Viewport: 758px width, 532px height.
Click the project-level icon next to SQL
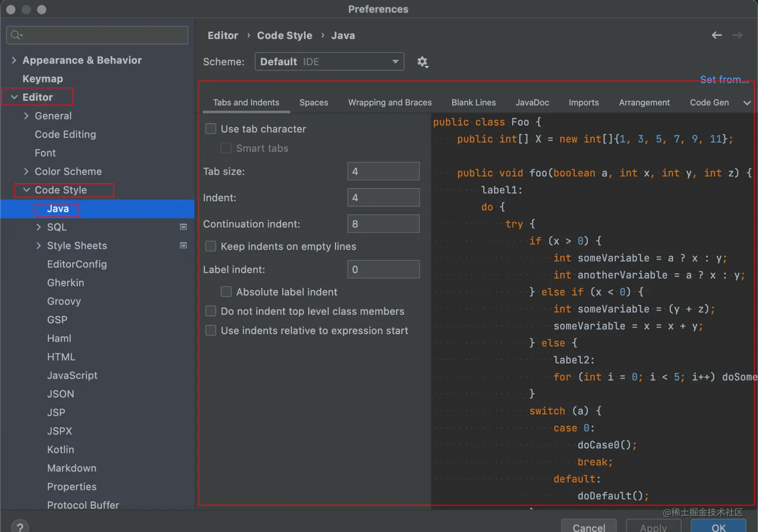click(x=183, y=227)
